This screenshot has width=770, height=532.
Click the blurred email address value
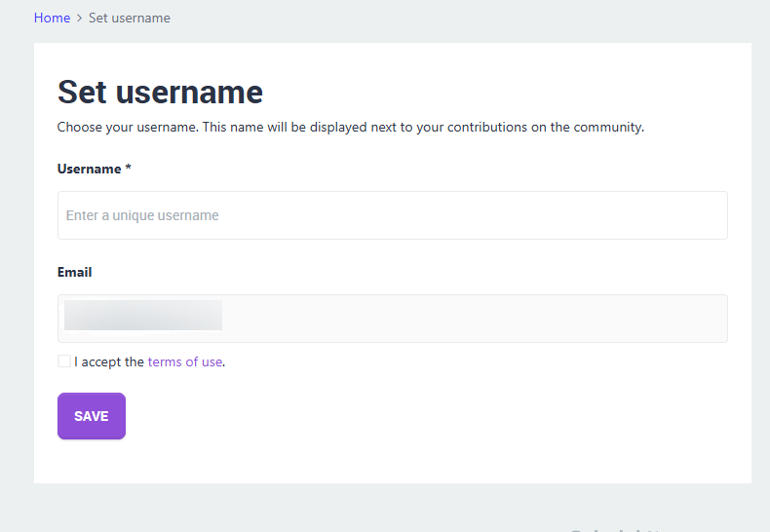pyautogui.click(x=143, y=316)
